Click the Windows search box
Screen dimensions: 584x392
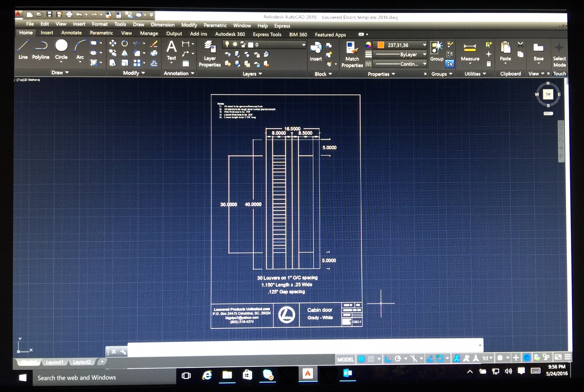(x=104, y=377)
